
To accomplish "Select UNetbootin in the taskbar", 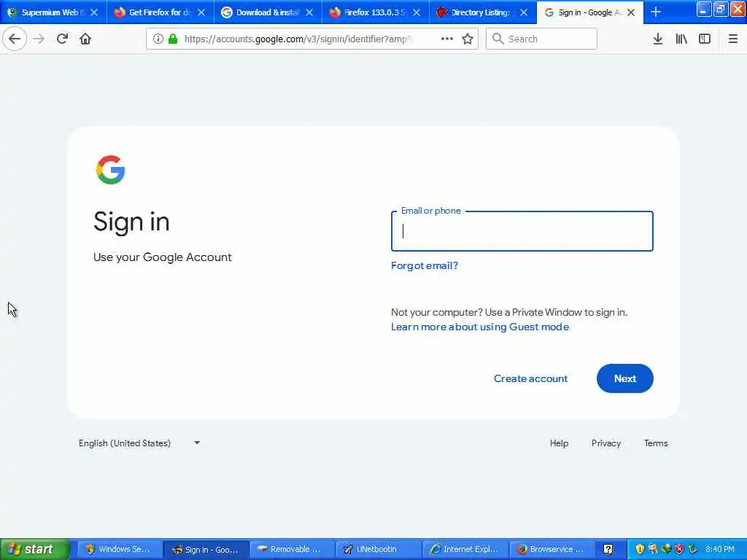I will (379, 549).
